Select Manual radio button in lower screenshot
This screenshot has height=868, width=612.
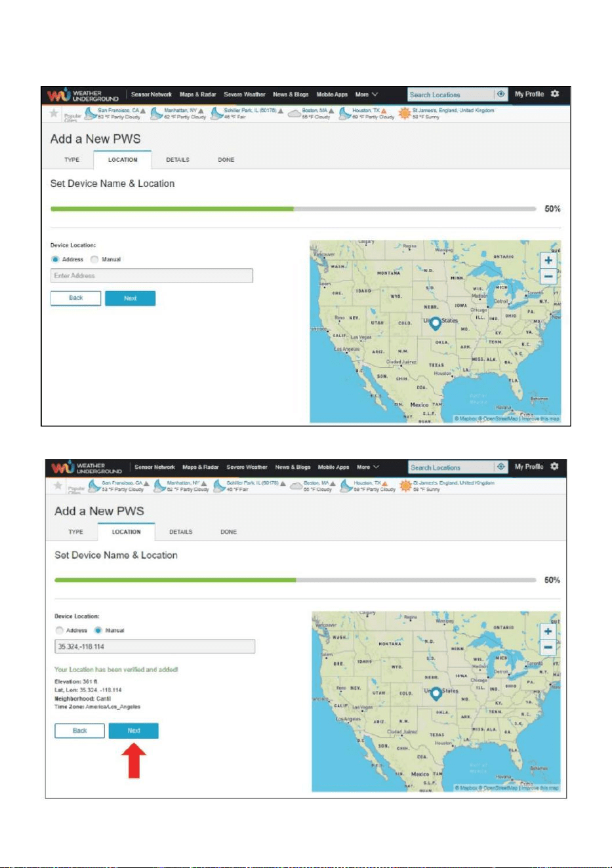[x=98, y=631]
